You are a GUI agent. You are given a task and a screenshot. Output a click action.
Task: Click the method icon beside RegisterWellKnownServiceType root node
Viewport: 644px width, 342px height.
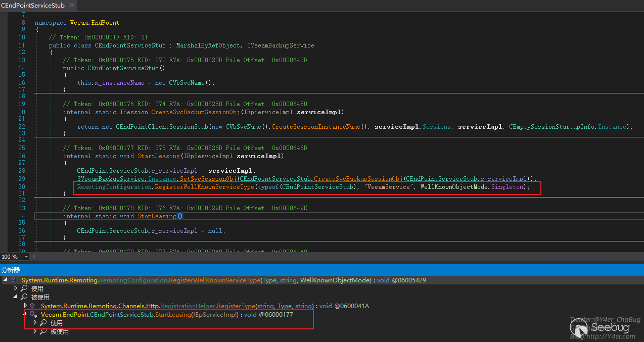(x=13, y=280)
